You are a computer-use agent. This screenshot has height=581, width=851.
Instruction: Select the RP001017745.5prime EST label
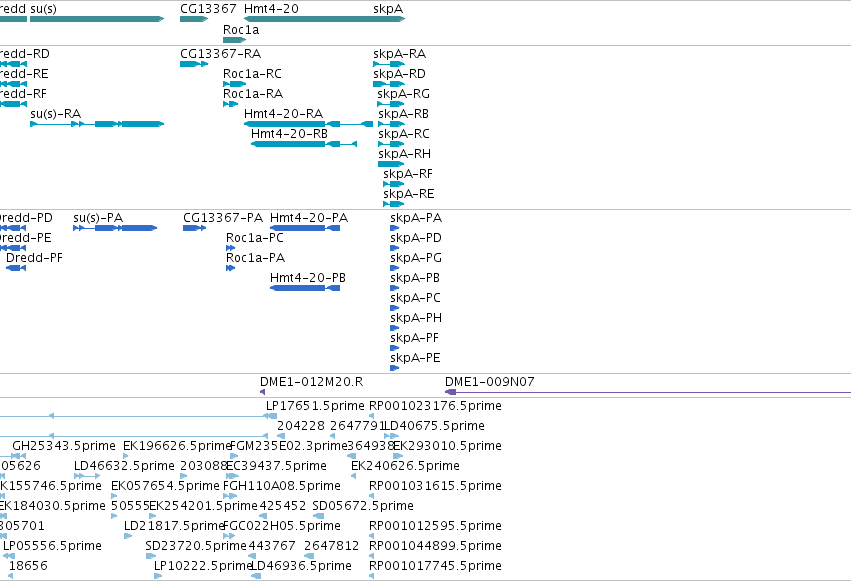435,566
